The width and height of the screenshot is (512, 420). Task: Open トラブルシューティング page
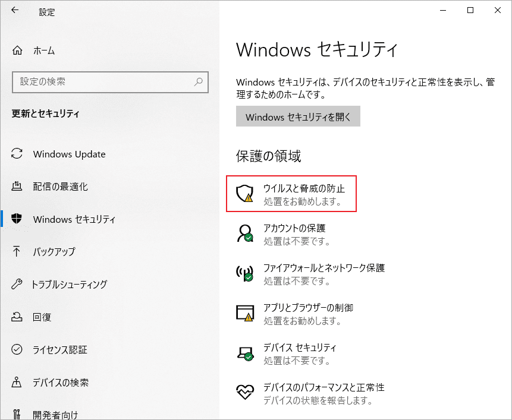pos(69,285)
